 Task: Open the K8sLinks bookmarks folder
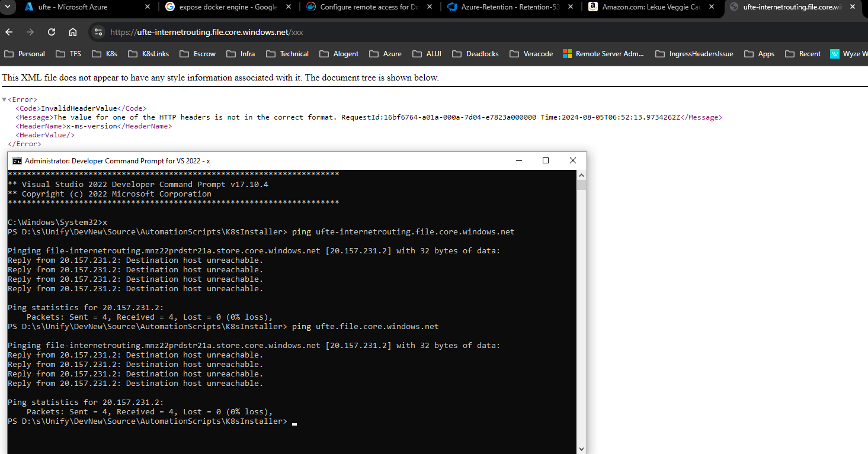pos(149,54)
